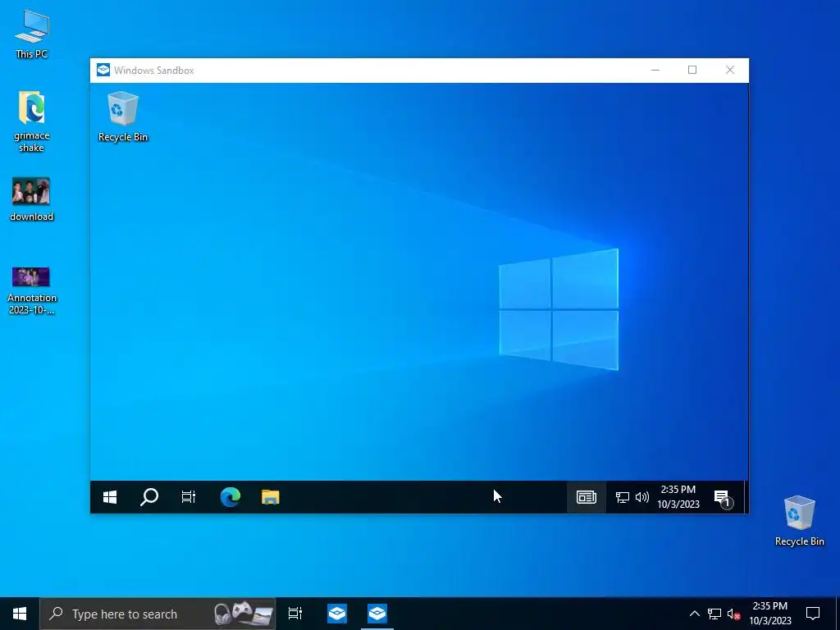Select the This PC desktop icon

click(32, 34)
